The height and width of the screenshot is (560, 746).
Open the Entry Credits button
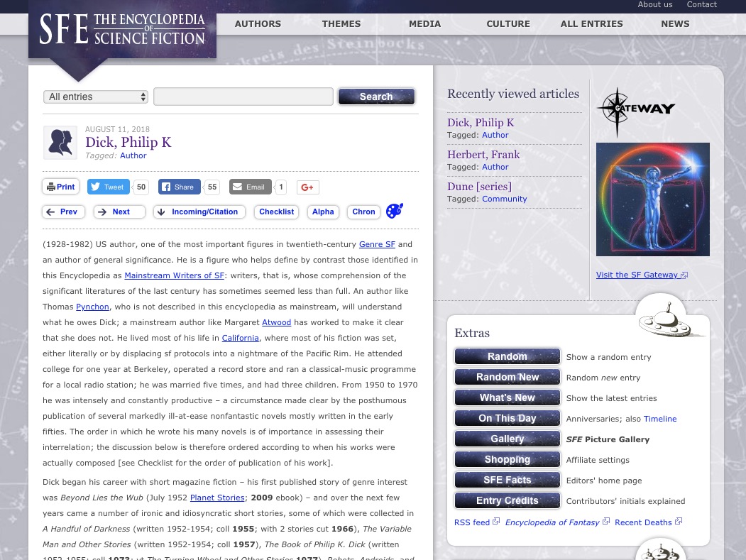click(x=508, y=500)
